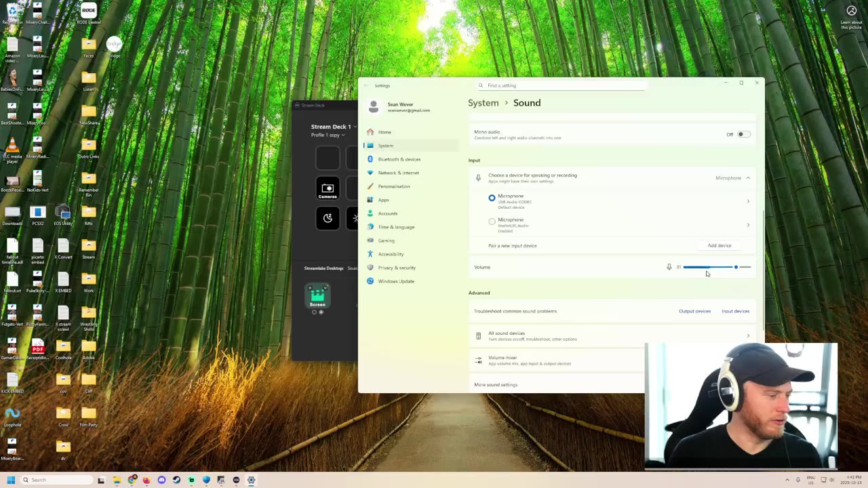The height and width of the screenshot is (488, 868).
Task: Click Screen action in Stream Deck
Action: (x=317, y=296)
